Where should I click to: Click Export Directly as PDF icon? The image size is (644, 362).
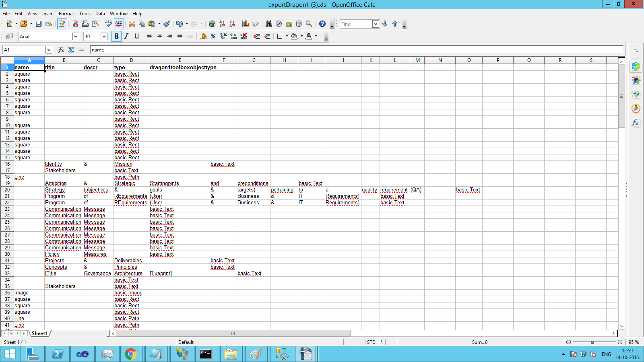(x=75, y=24)
